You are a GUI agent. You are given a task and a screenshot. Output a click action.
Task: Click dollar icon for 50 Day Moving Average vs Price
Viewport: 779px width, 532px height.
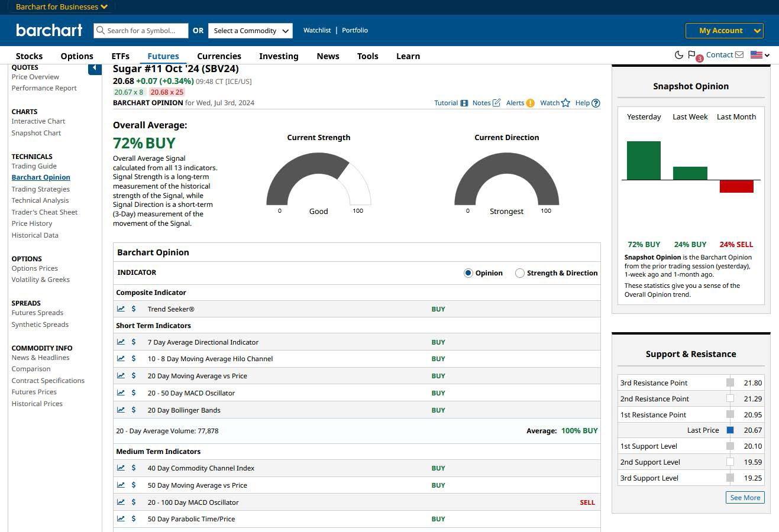pos(134,485)
